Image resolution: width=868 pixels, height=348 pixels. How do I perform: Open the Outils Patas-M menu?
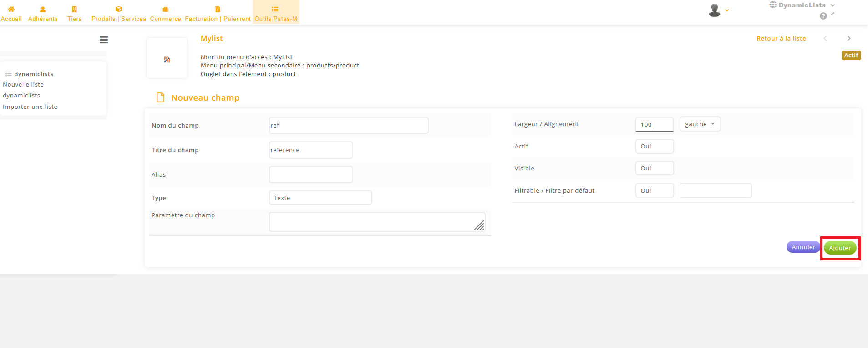tap(275, 13)
